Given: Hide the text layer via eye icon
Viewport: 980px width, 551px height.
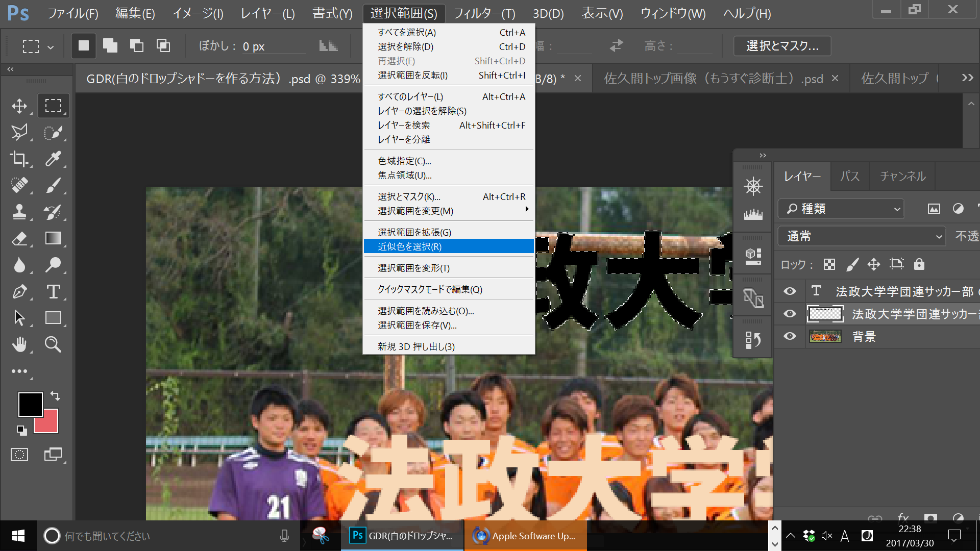Looking at the screenshot, I should coord(790,291).
